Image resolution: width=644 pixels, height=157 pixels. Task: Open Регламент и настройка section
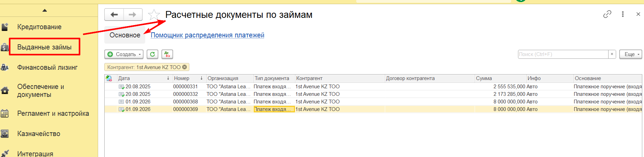point(53,113)
